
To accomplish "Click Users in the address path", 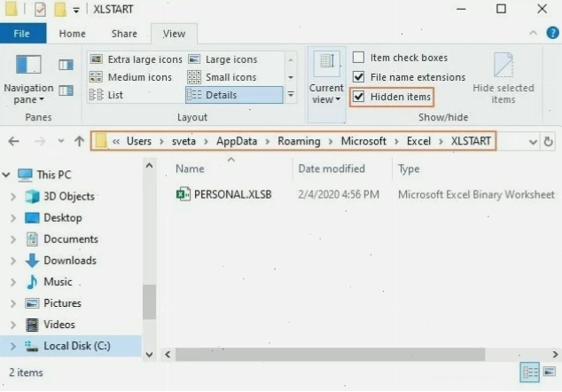I will (x=138, y=141).
